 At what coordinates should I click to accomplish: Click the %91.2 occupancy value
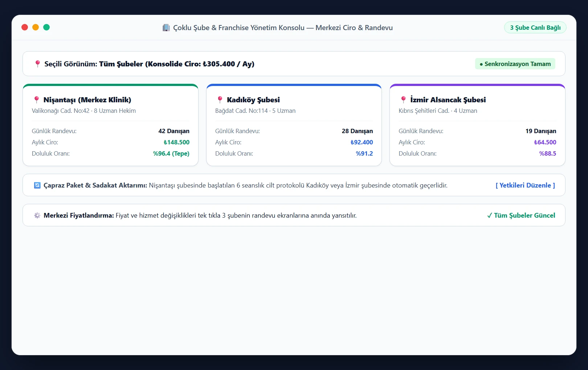coord(364,153)
